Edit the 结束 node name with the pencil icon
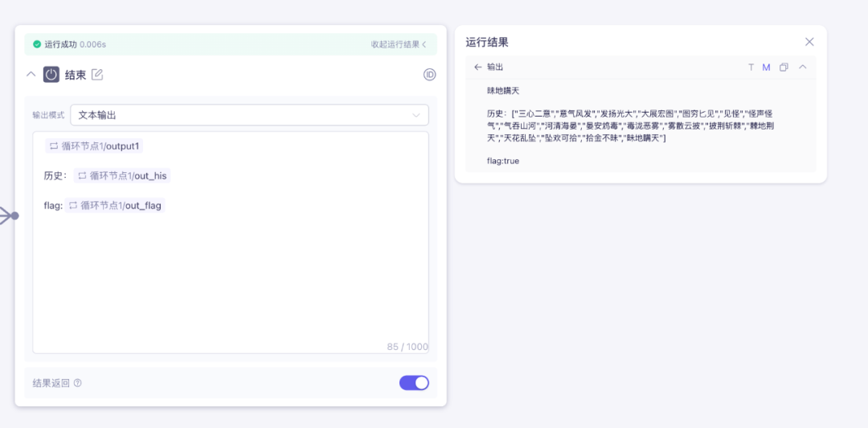Image resolution: width=868 pixels, height=428 pixels. point(97,74)
